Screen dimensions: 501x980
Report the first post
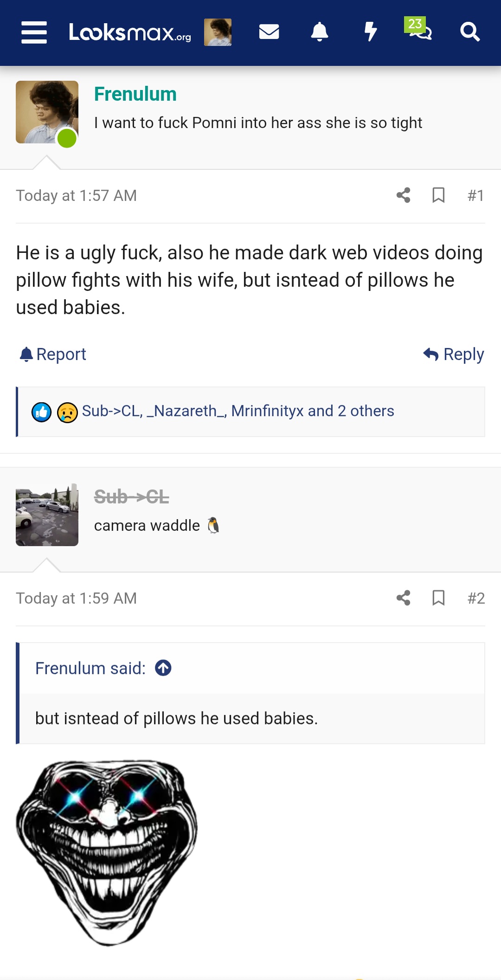(x=53, y=355)
